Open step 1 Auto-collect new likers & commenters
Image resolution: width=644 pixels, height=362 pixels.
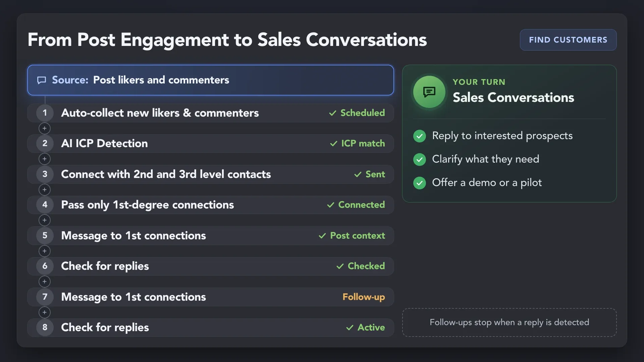click(211, 113)
